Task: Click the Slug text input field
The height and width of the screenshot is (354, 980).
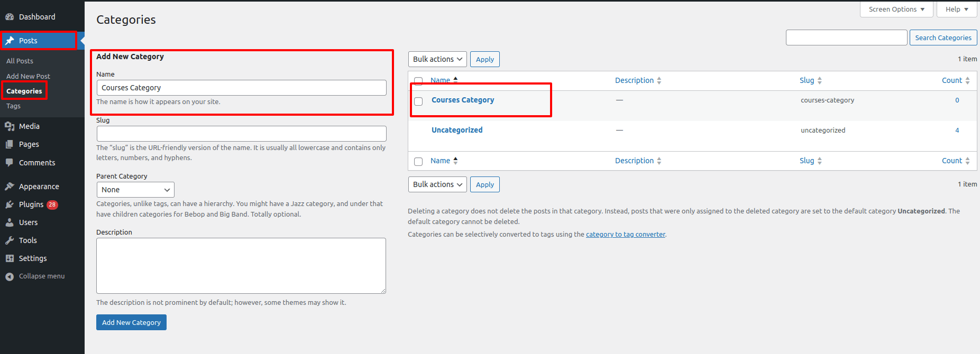Action: [x=241, y=134]
